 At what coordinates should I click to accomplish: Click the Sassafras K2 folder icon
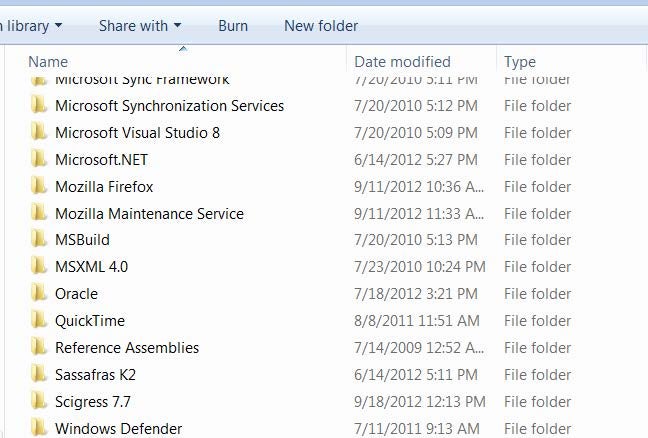tap(39, 374)
